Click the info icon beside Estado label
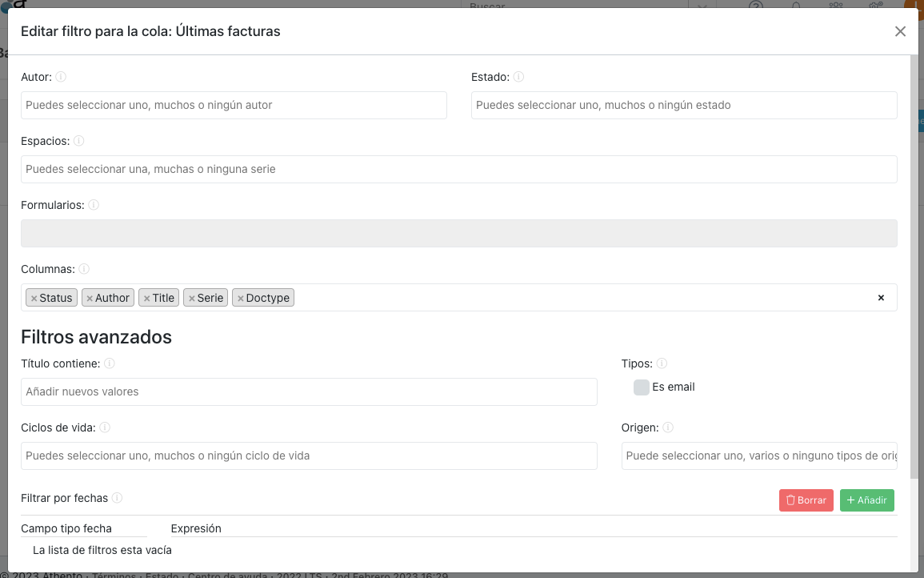 (x=518, y=78)
